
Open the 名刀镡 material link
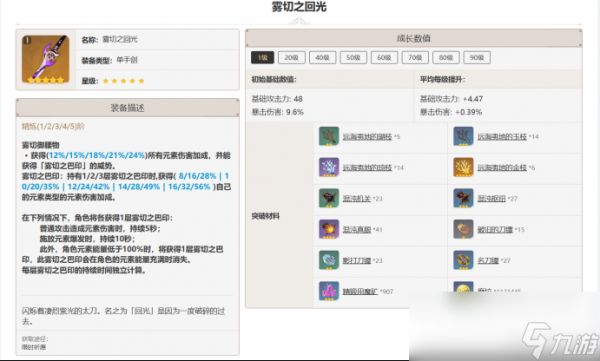click(488, 261)
